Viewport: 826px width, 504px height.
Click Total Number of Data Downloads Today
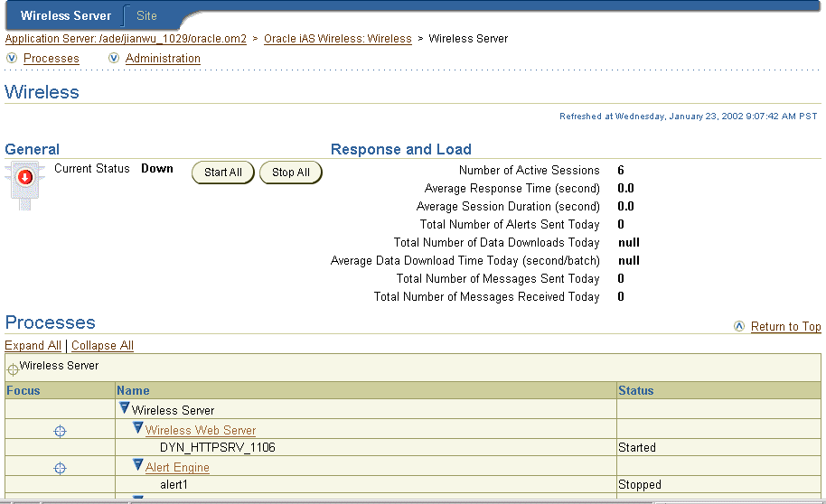click(x=497, y=242)
